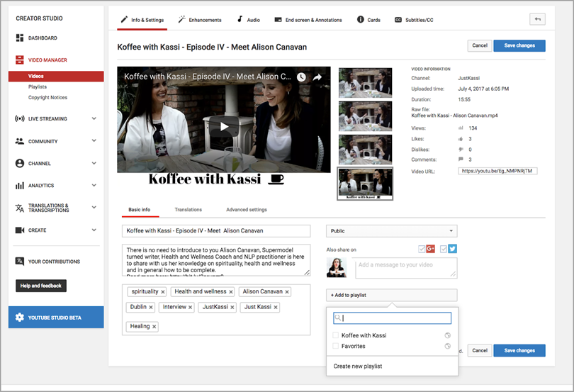Viewport: 574px width, 392px height.
Task: Click the Community people icon
Action: (x=20, y=141)
